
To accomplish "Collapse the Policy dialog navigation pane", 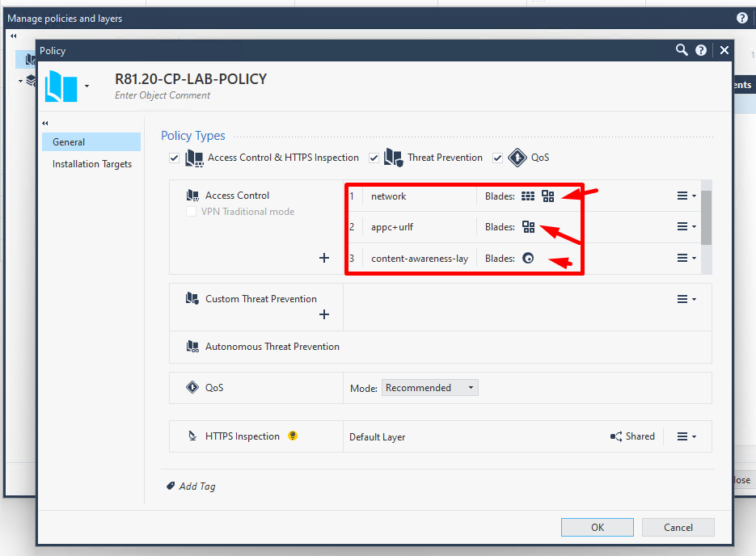I will (44, 124).
